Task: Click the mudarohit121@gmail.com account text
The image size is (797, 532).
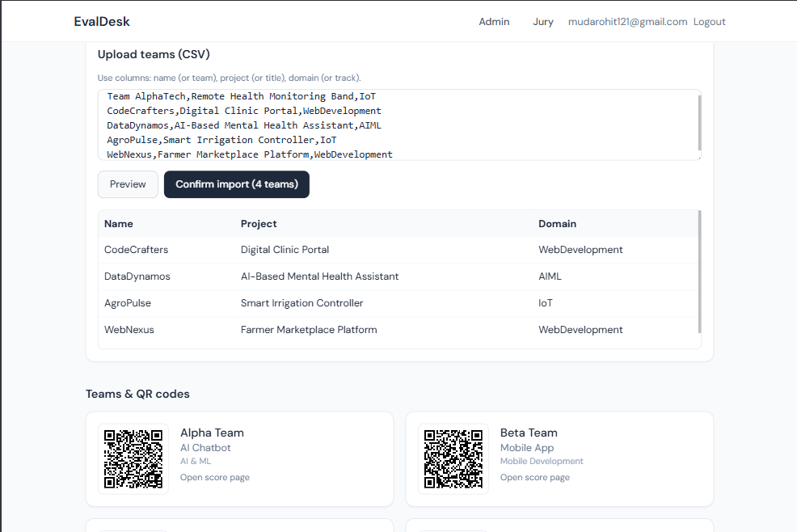Action: pyautogui.click(x=627, y=22)
